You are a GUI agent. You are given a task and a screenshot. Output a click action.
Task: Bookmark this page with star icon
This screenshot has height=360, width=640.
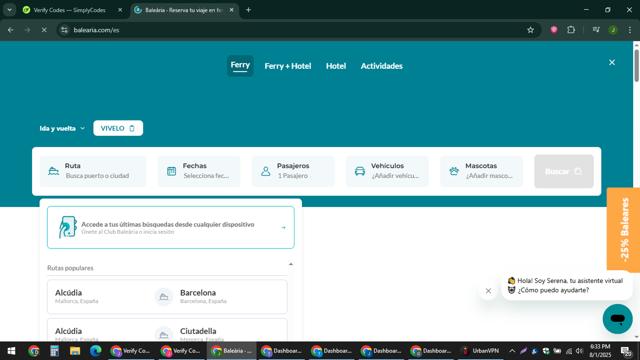pyautogui.click(x=530, y=30)
